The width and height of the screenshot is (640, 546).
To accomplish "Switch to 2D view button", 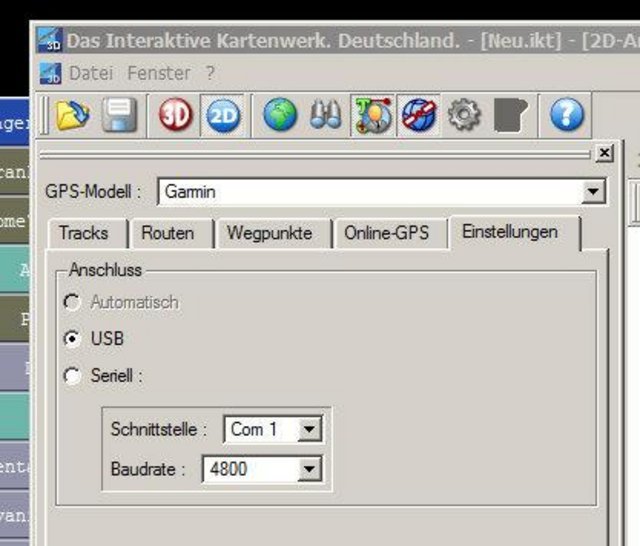I will [x=223, y=115].
